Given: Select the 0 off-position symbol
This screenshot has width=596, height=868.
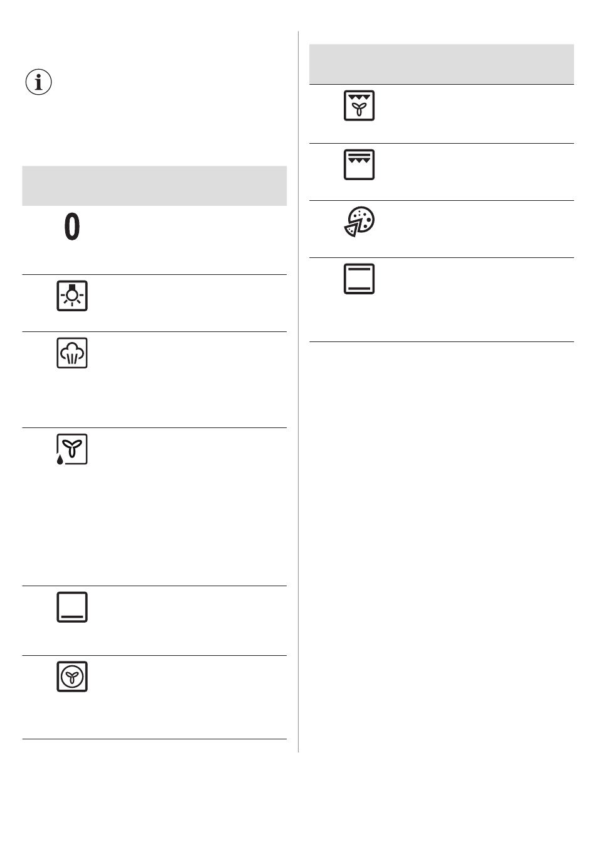Looking at the screenshot, I should (x=72, y=227).
